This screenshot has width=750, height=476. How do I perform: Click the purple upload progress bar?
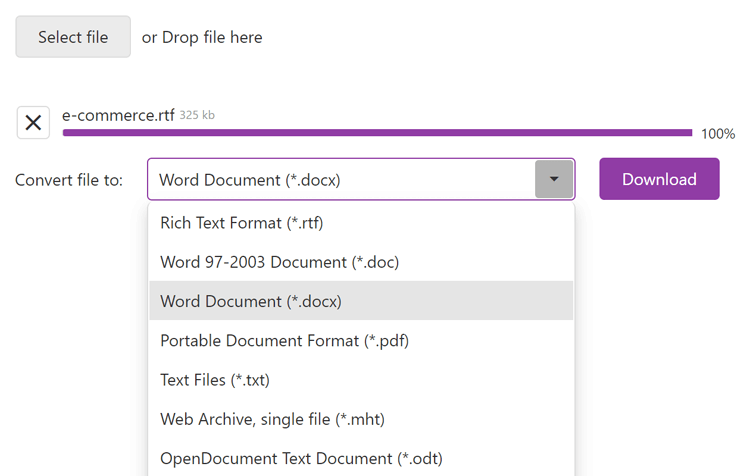[377, 133]
